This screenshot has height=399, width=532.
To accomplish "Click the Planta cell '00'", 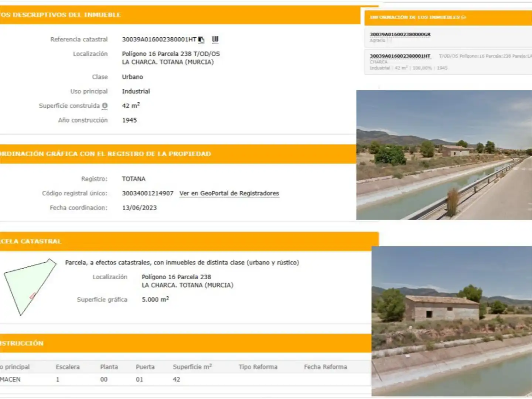I will (104, 379).
